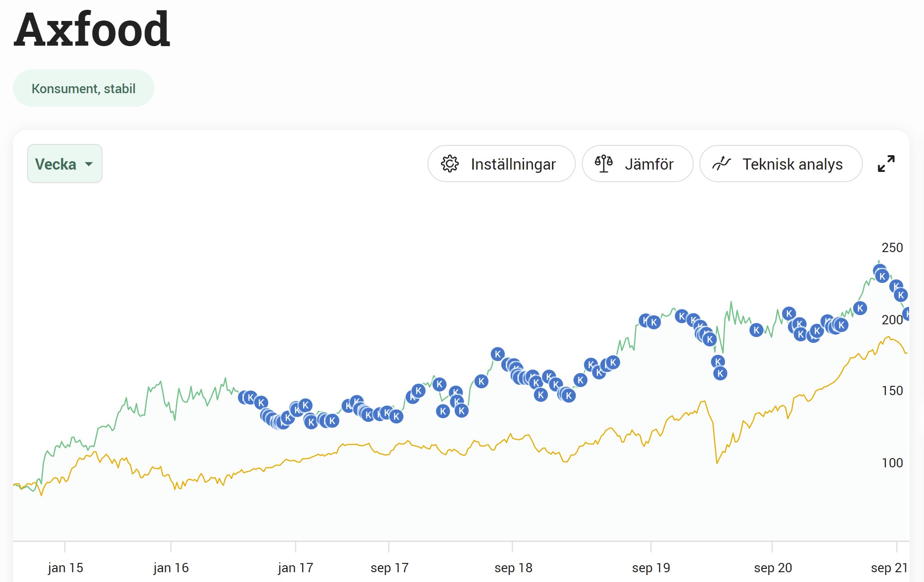Click the Jämför compare button
Image resolution: width=924 pixels, height=582 pixels.
(x=637, y=164)
